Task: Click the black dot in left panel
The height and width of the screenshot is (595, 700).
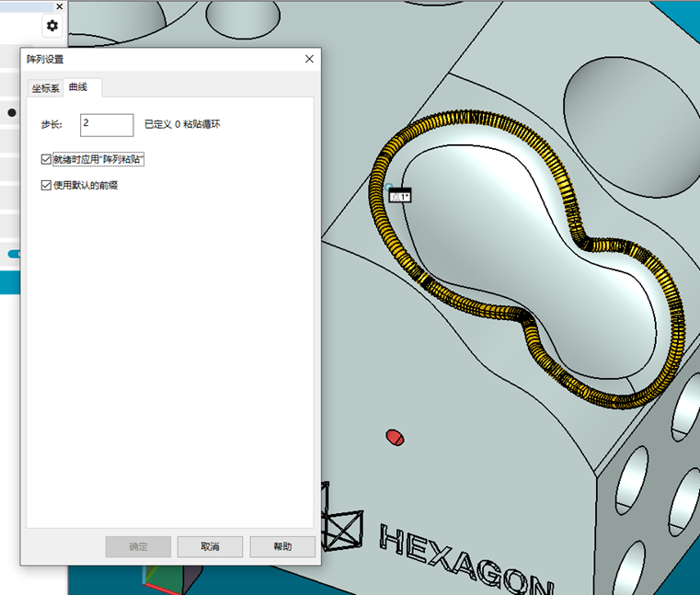Action: click(x=11, y=113)
